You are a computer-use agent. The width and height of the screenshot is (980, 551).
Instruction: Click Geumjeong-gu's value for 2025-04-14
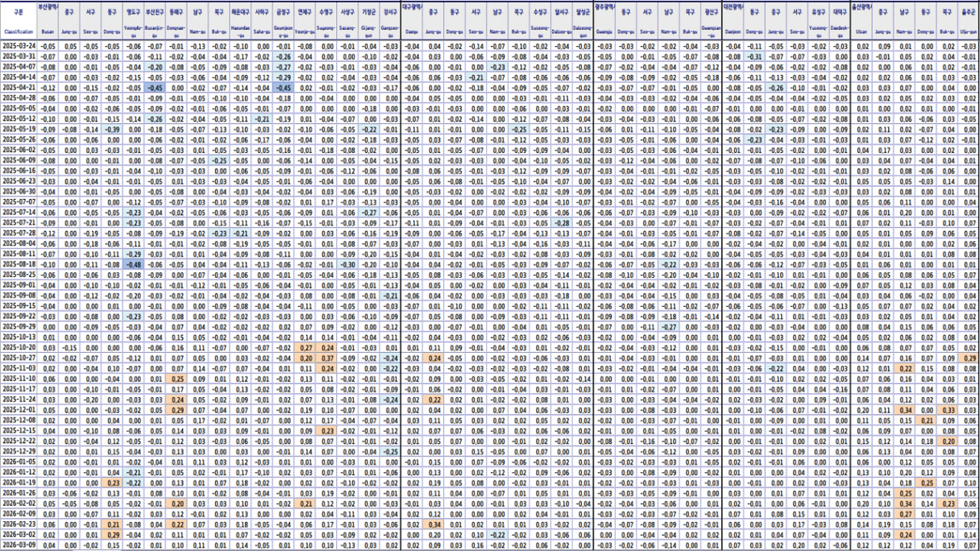point(283,77)
